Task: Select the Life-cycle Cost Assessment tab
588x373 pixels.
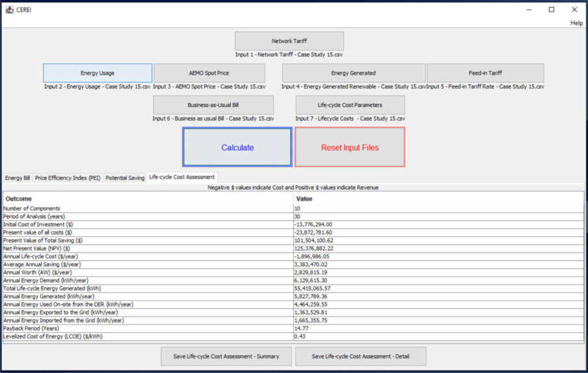Action: [182, 177]
